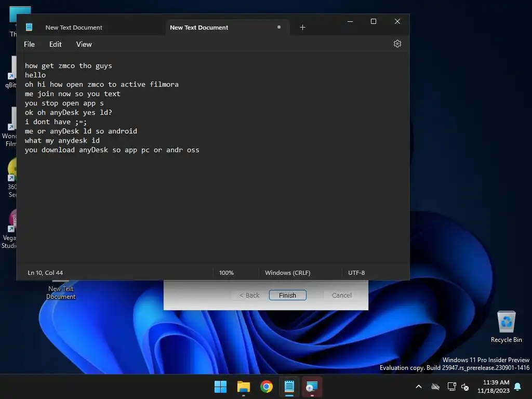Add a new Notepad tab
Image resolution: width=532 pixels, height=399 pixels.
(303, 28)
